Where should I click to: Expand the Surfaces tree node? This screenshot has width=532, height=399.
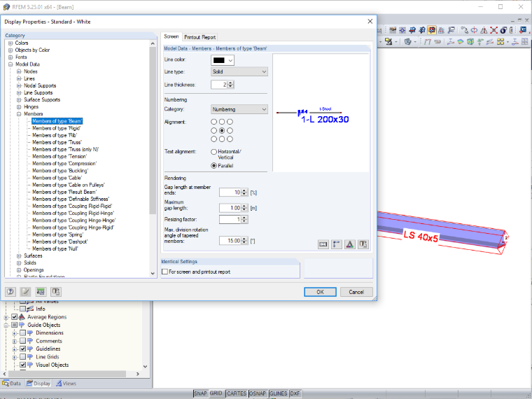click(x=19, y=255)
